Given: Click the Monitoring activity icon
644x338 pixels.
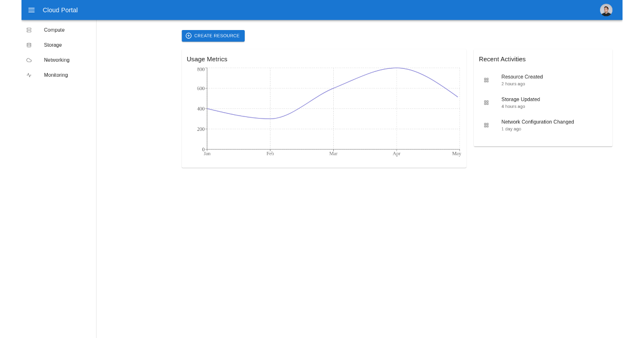Looking at the screenshot, I should point(29,75).
